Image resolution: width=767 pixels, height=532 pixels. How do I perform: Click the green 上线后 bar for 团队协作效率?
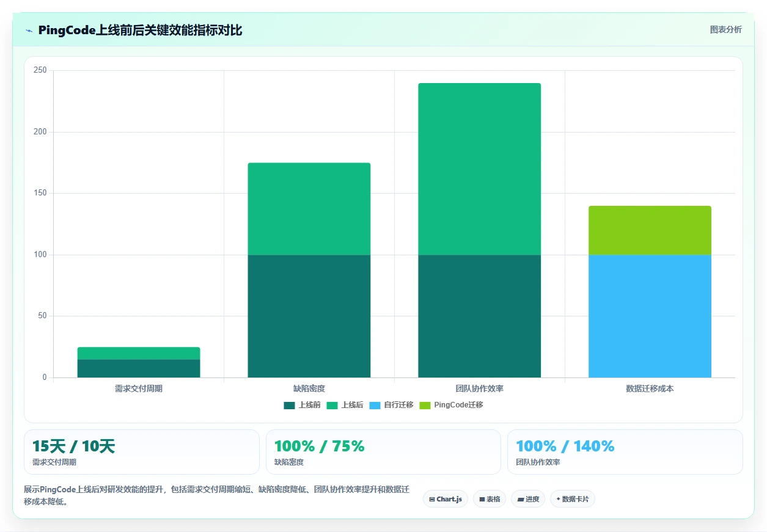click(x=480, y=169)
